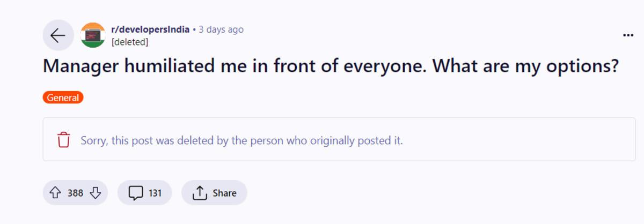
Task: Open the three-dot more options menu
Action: [628, 35]
